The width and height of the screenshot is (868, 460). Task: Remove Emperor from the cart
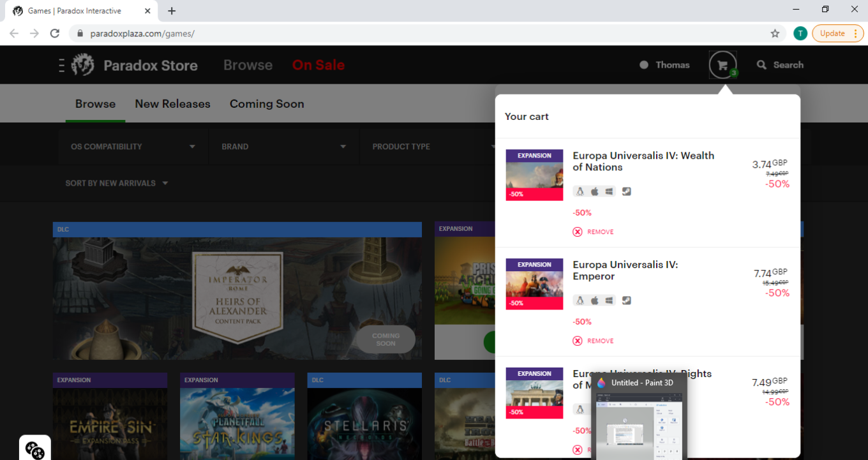pos(594,341)
